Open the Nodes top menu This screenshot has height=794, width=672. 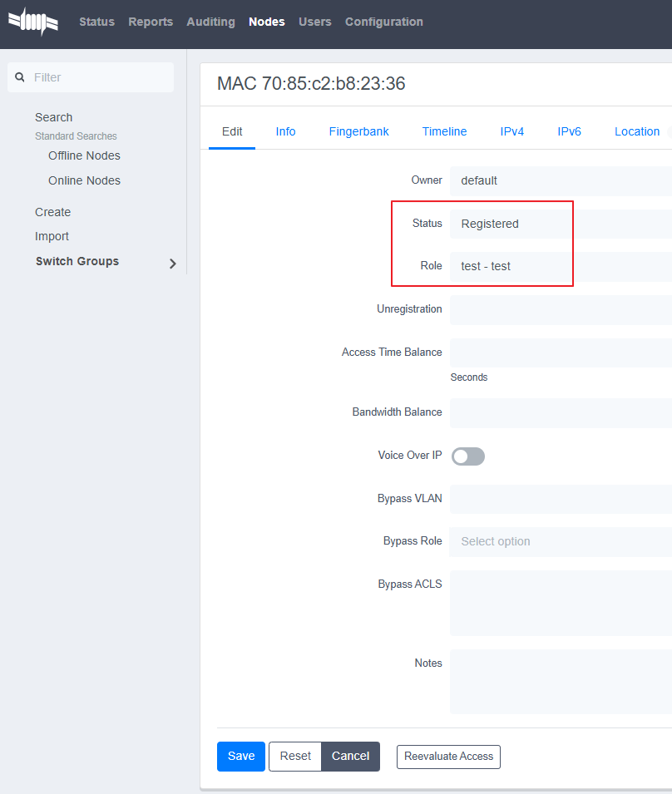267,22
